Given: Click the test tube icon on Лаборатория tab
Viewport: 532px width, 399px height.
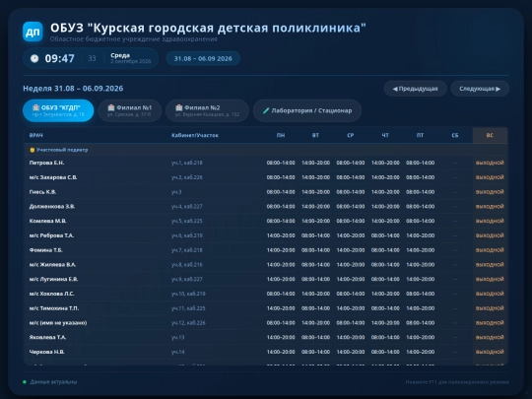Looking at the screenshot, I should point(266,110).
